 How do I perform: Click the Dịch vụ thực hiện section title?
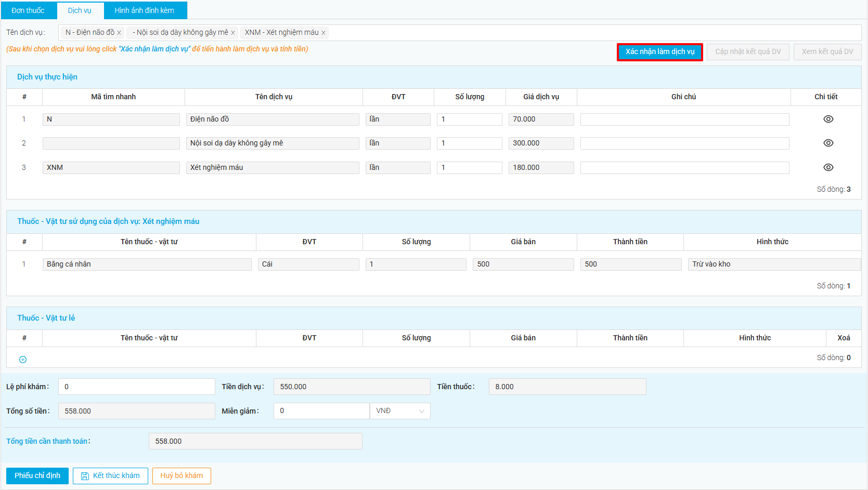click(47, 77)
